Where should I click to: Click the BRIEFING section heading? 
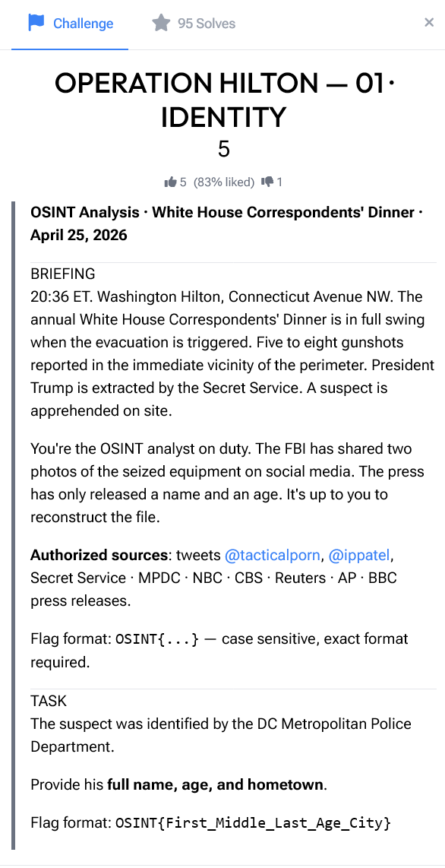[x=63, y=274]
